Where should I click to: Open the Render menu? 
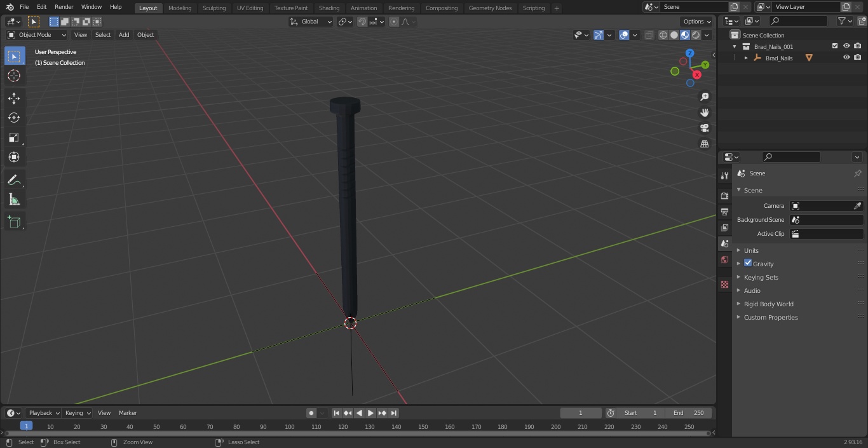(x=64, y=7)
